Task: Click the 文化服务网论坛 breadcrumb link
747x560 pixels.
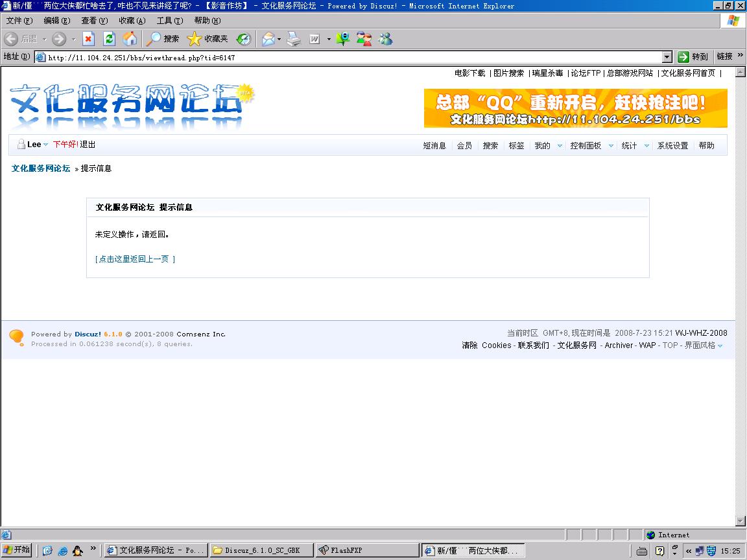Action: click(x=41, y=168)
